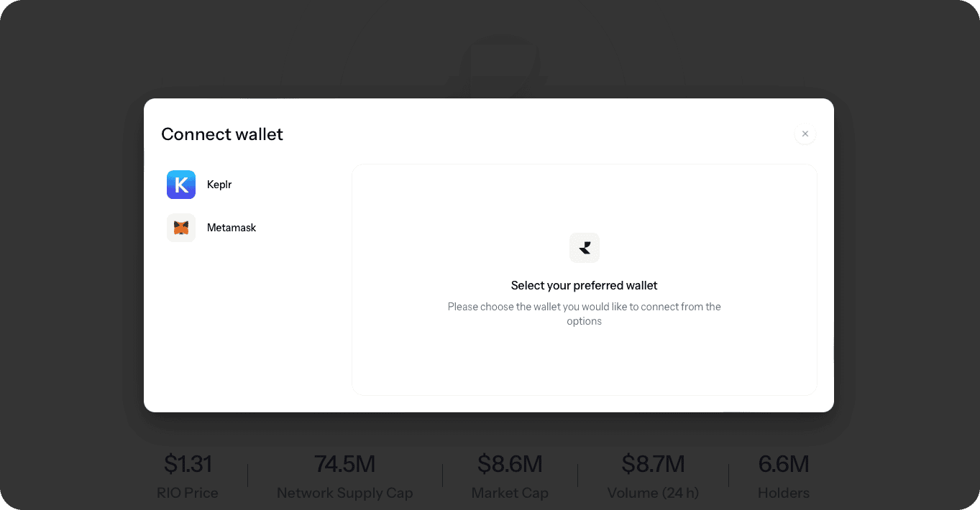Click the 6.6M holders figure
The image size is (980, 510).
784,464
